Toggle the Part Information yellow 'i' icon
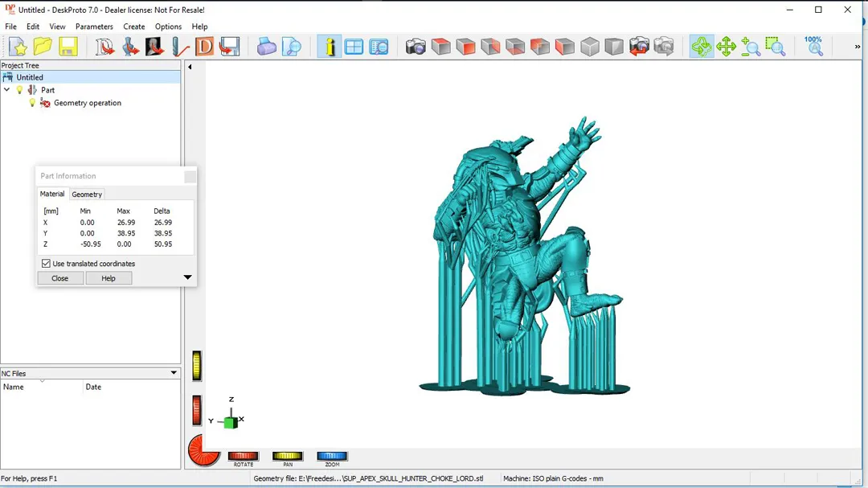The height and width of the screenshot is (488, 868). (330, 47)
